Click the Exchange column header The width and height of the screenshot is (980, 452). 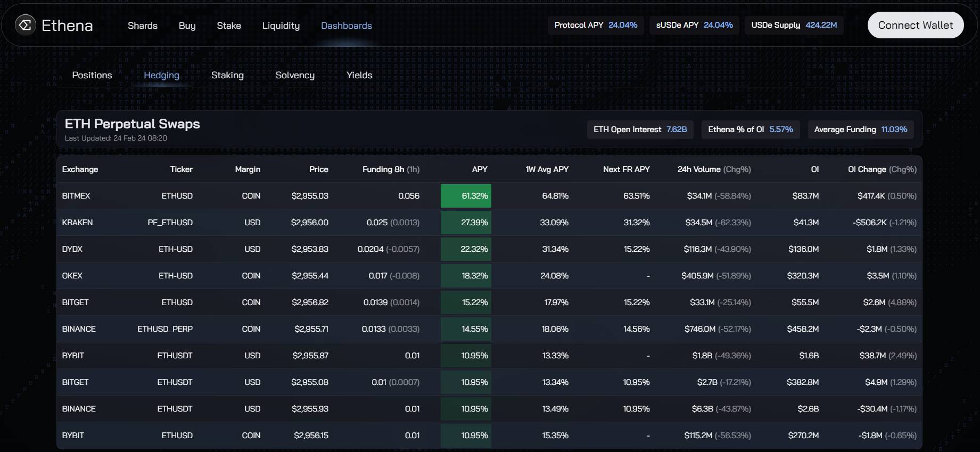coord(80,169)
